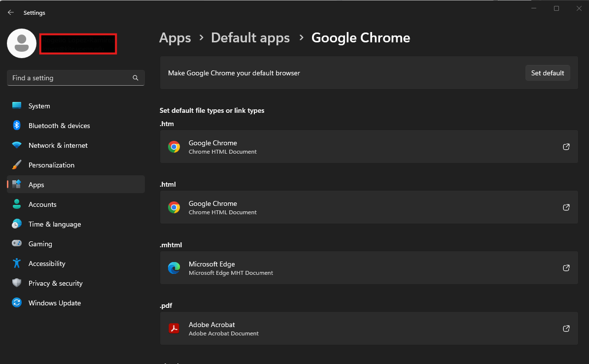
Task: Select Accounts in the sidebar
Action: [x=76, y=204]
